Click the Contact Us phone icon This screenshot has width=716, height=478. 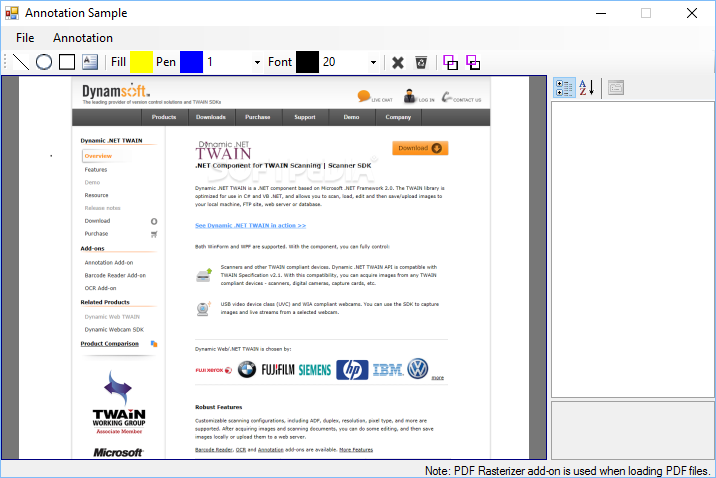tap(447, 96)
